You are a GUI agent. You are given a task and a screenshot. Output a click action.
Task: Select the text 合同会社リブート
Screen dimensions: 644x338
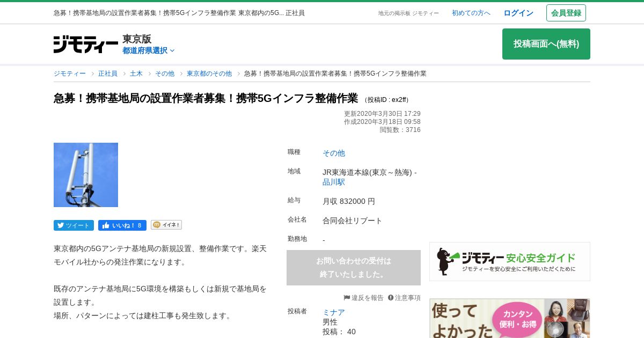coord(353,221)
